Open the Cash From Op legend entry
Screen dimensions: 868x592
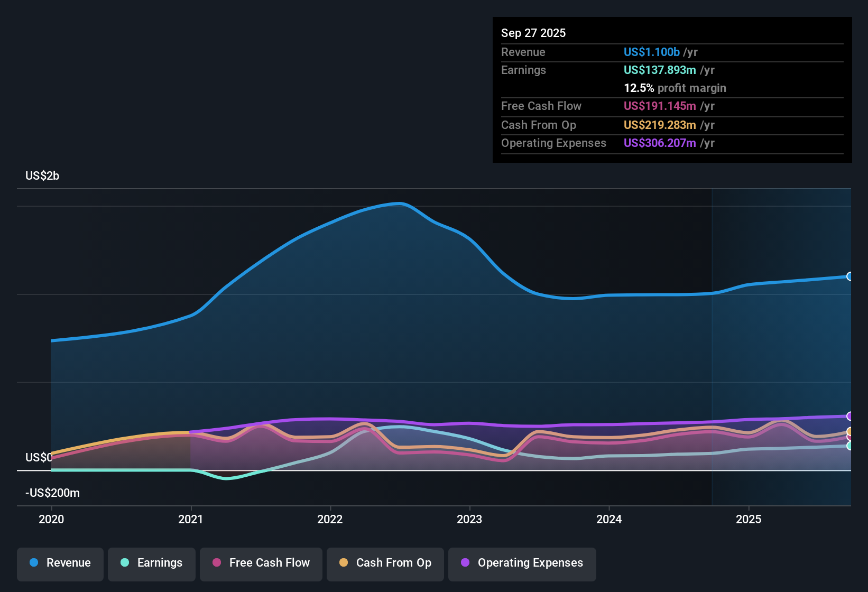click(385, 563)
